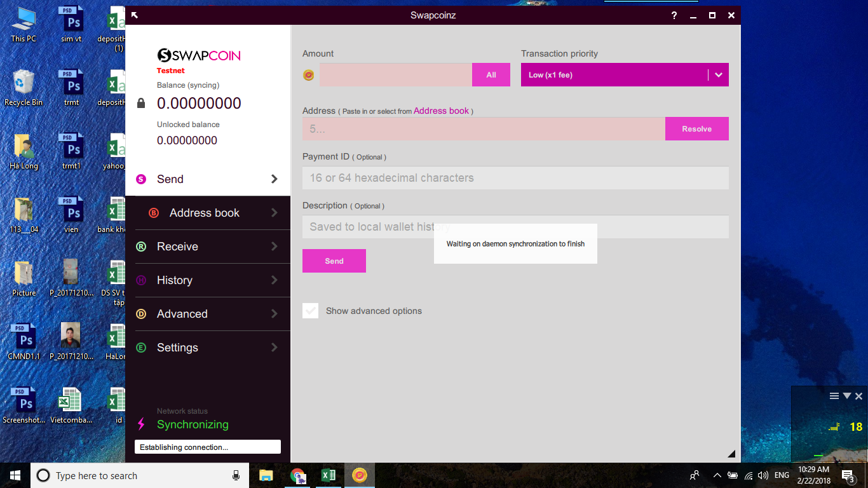The width and height of the screenshot is (868, 488).
Task: Click the Waiting on daemon synchronization message
Action: 515,243
